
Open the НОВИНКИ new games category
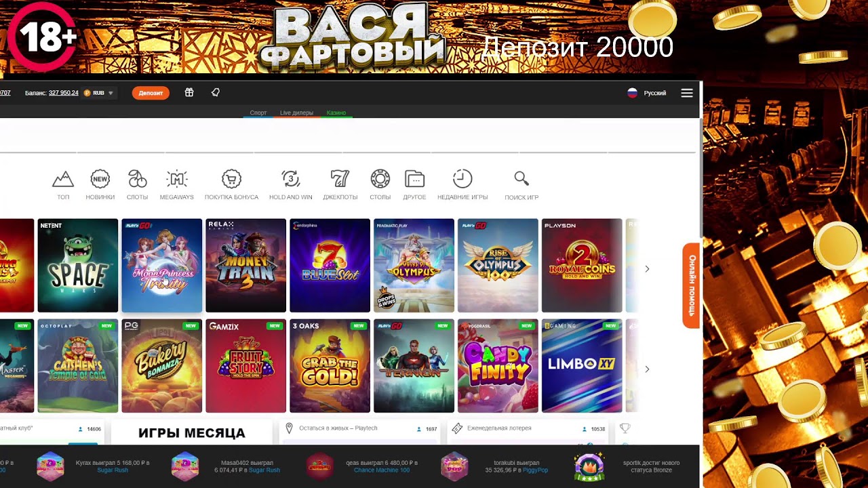coord(100,184)
